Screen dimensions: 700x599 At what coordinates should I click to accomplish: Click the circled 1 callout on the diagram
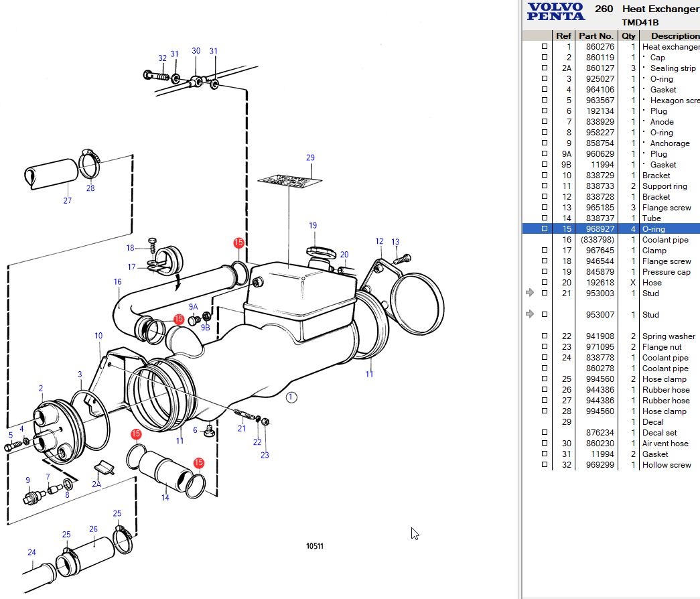click(x=291, y=397)
